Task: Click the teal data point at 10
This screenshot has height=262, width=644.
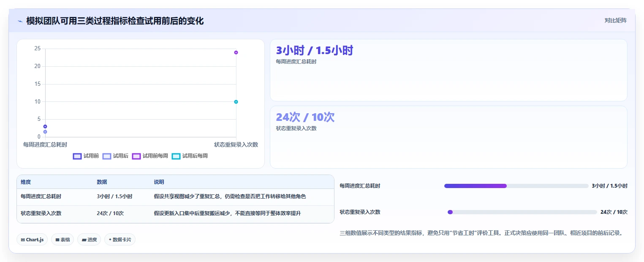Action: point(236,102)
